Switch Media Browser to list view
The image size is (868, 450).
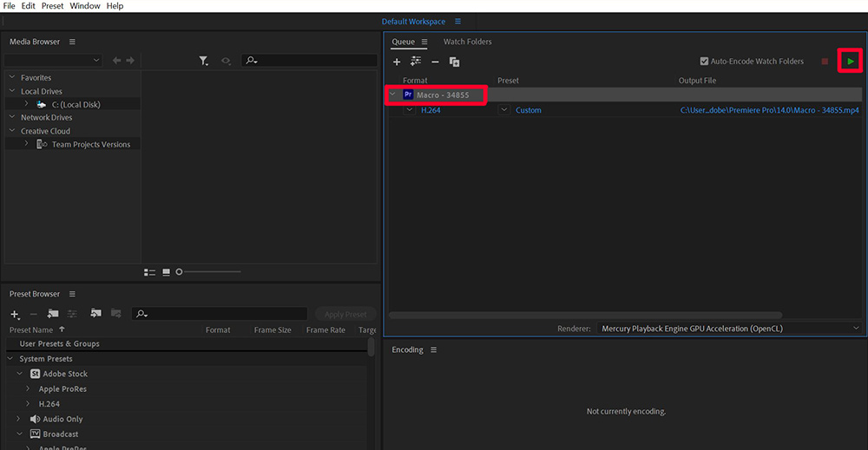point(149,272)
